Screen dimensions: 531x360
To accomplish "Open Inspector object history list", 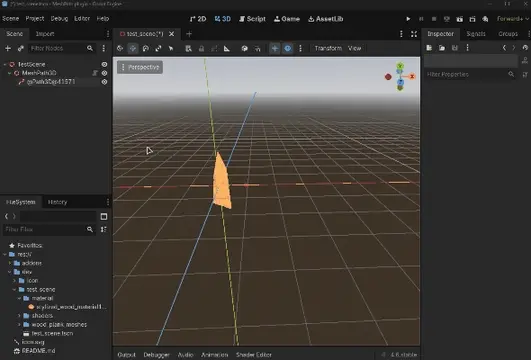I will [525, 48].
